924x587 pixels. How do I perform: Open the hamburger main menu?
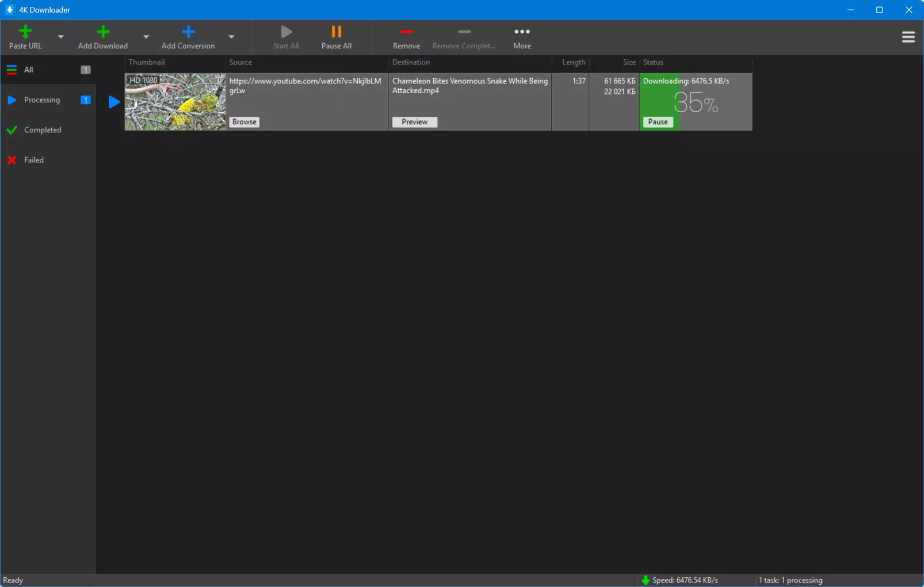coord(908,37)
